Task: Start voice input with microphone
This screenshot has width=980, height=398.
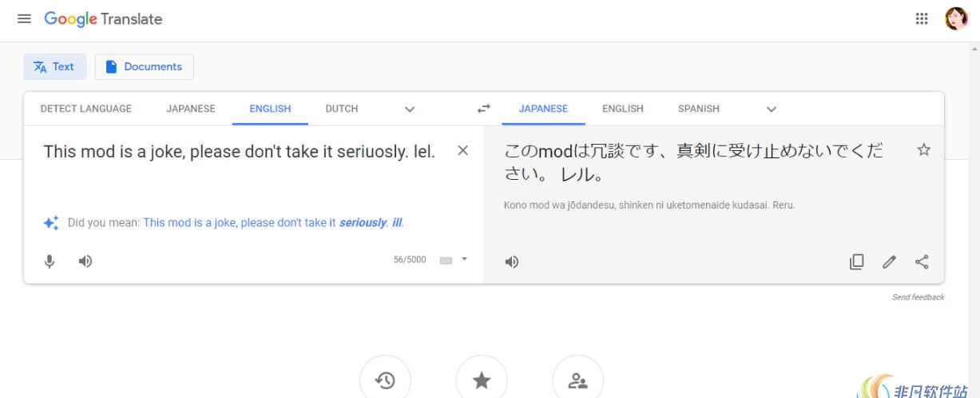Action: coord(50,261)
